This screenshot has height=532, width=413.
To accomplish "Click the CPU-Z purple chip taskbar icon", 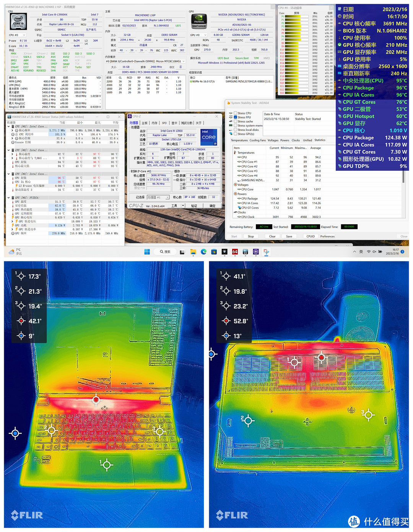I will [256, 251].
